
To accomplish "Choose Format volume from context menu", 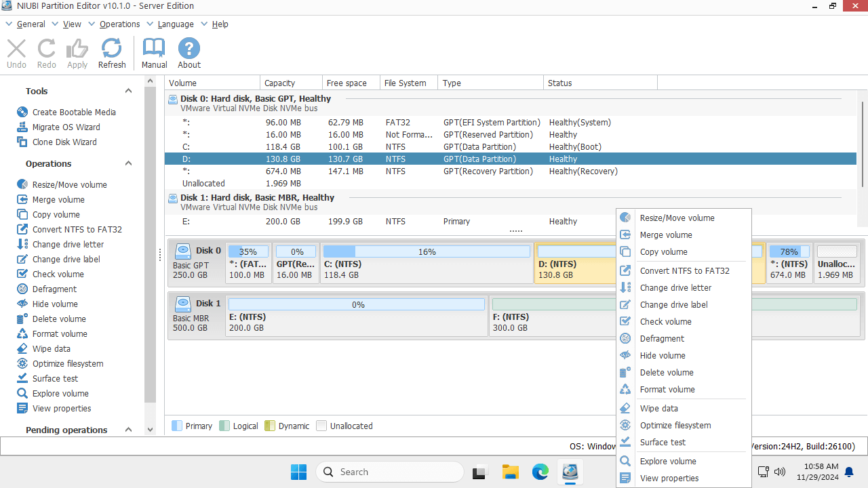I will tap(667, 390).
